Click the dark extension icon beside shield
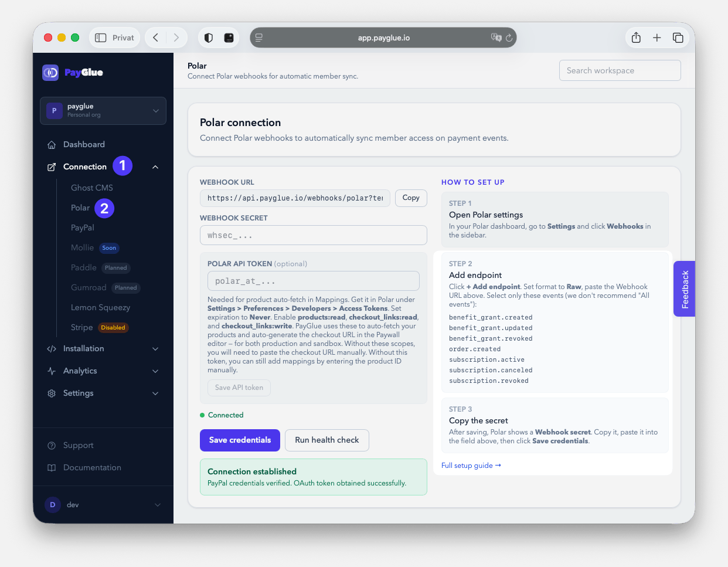 coord(229,38)
